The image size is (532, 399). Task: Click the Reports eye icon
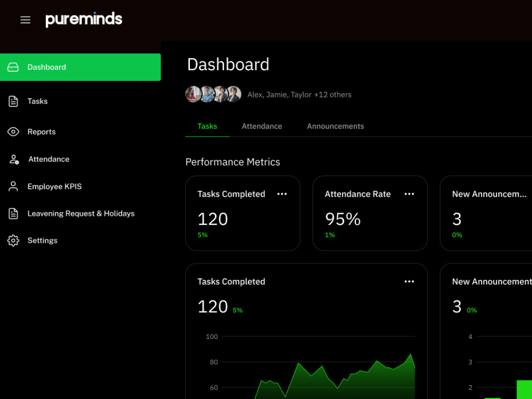tap(13, 131)
